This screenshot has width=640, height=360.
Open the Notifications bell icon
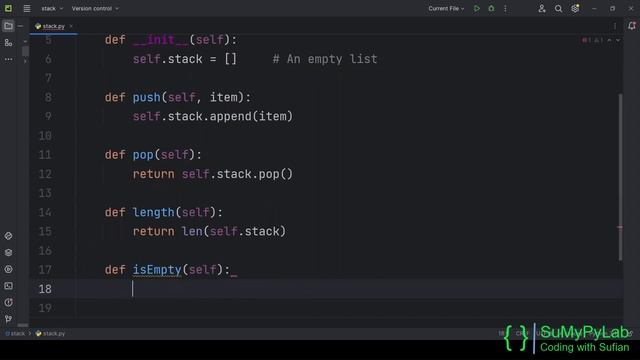pos(632,26)
